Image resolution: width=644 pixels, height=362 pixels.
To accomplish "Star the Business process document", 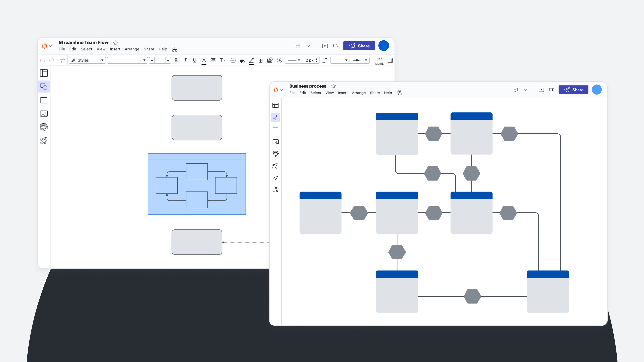I will (x=333, y=86).
